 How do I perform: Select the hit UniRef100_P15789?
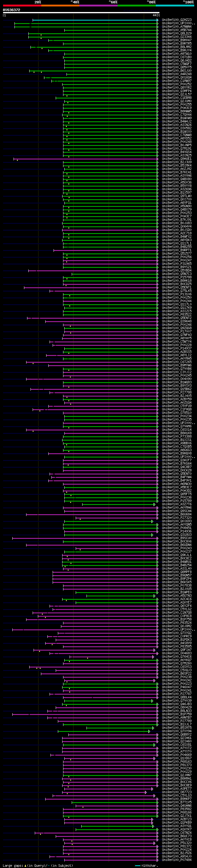(x=177, y=501)
